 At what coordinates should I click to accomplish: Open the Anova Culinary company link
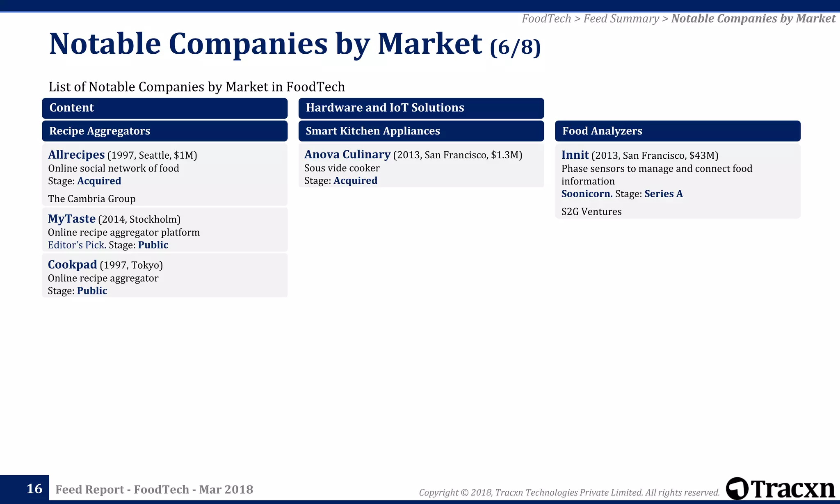pyautogui.click(x=347, y=154)
